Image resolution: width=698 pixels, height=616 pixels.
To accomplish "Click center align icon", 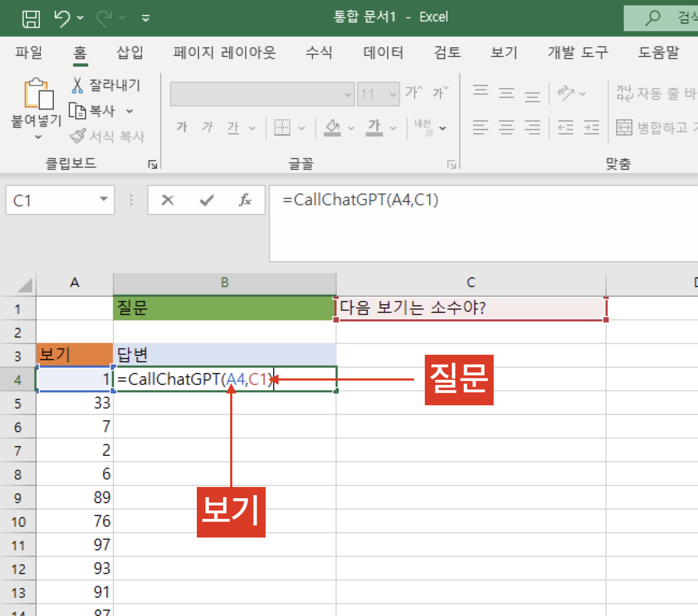I will pyautogui.click(x=507, y=127).
